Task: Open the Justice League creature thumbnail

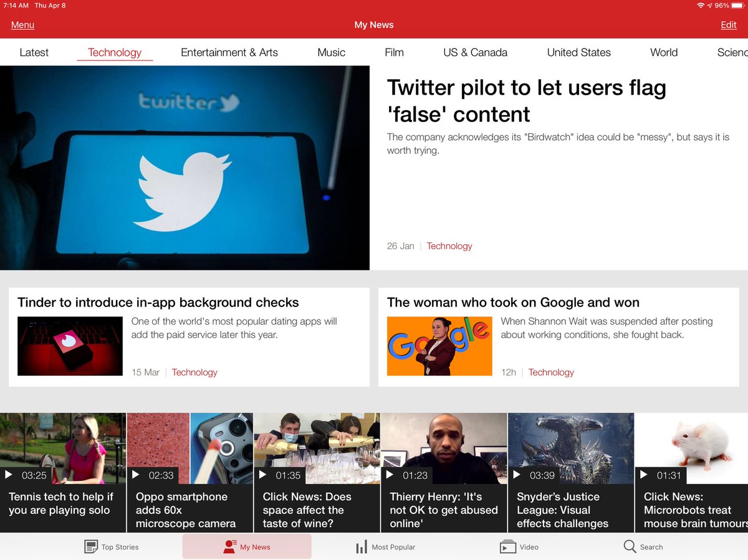Action: 571,448
